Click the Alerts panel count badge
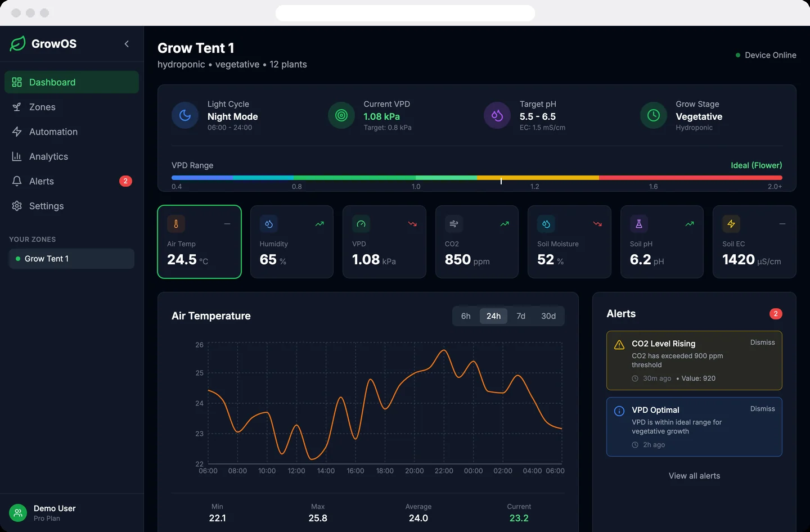 click(776, 314)
